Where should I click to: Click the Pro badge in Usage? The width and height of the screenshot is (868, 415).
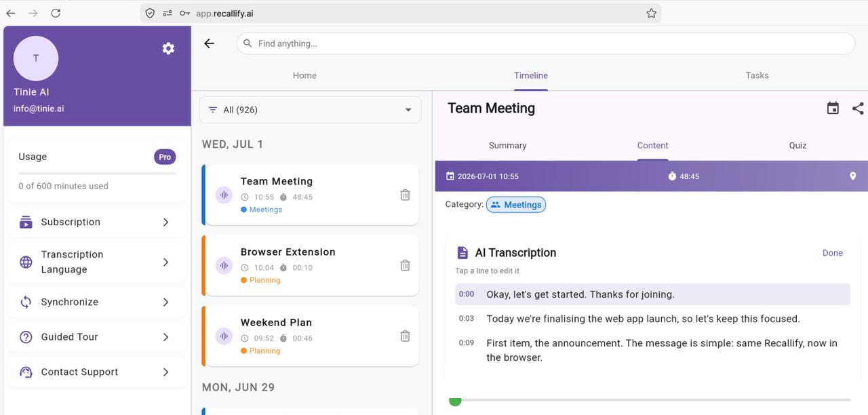click(165, 157)
